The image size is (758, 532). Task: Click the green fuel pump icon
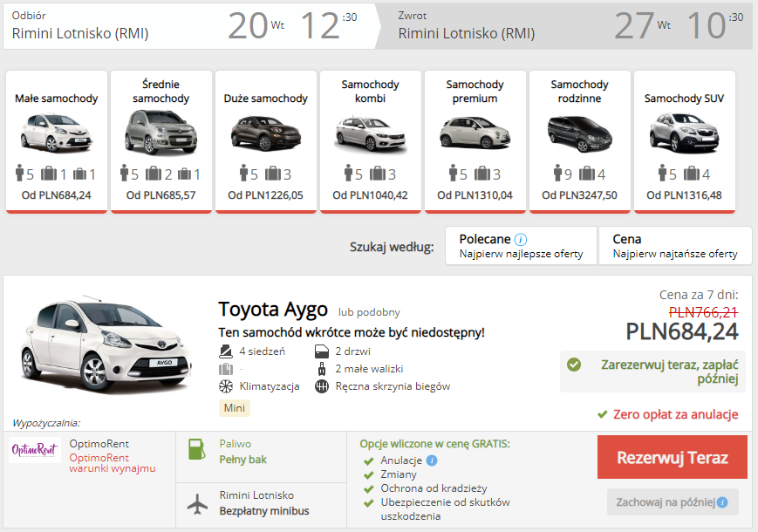point(197,449)
